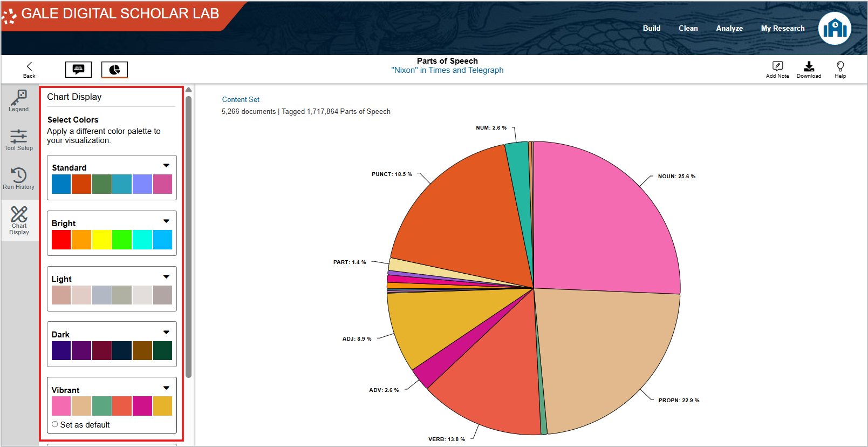Screen dimensions: 868x447
Task: Open the Run History sidebar panel
Action: 19,179
